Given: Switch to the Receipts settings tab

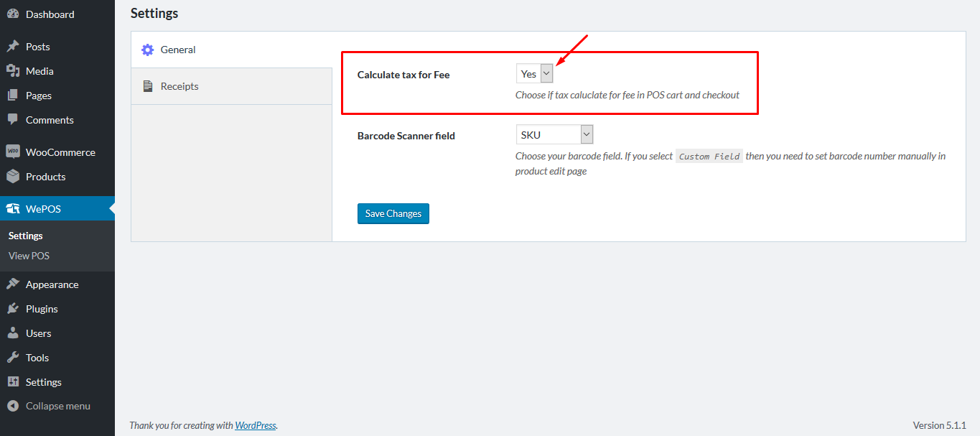Looking at the screenshot, I should pos(179,86).
